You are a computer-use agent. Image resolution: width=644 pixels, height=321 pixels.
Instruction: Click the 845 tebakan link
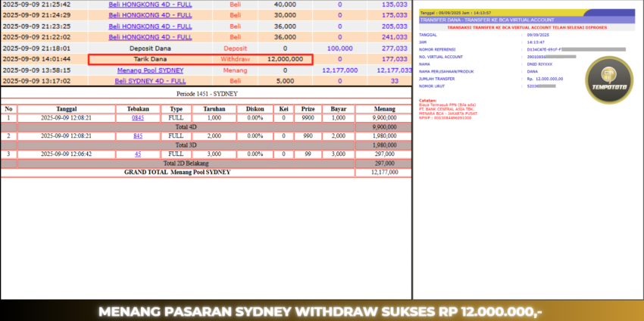[138, 136]
